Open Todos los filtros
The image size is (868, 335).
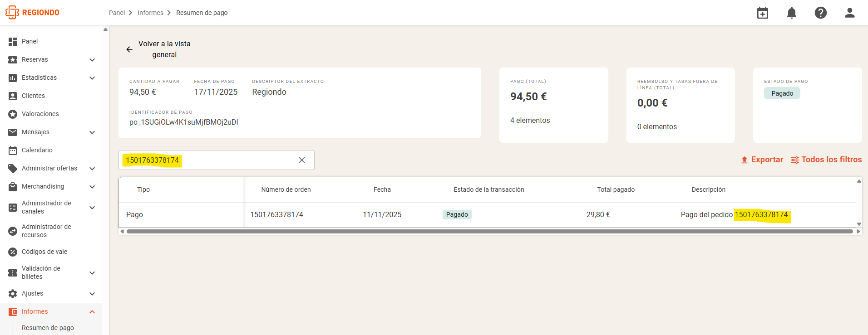tap(826, 160)
